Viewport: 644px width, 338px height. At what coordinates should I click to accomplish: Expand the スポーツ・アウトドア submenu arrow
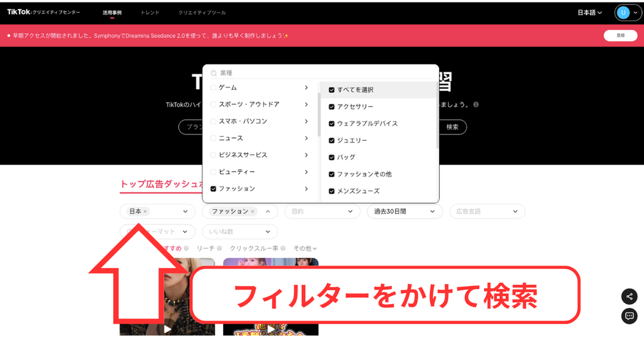[x=306, y=104]
